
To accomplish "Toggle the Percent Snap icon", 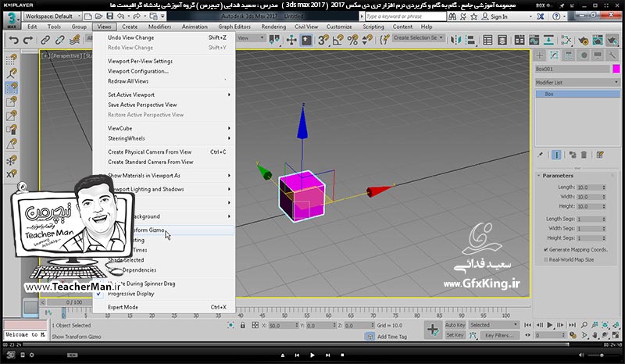I will click(x=352, y=40).
